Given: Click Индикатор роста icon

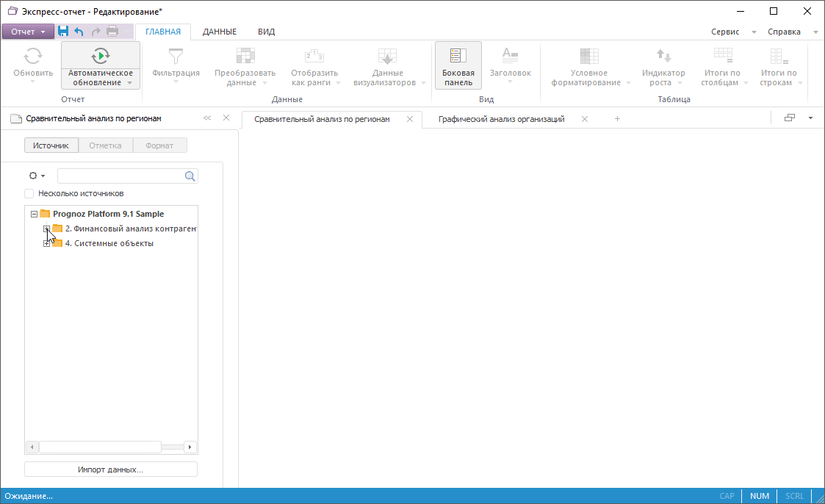Looking at the screenshot, I should [663, 55].
